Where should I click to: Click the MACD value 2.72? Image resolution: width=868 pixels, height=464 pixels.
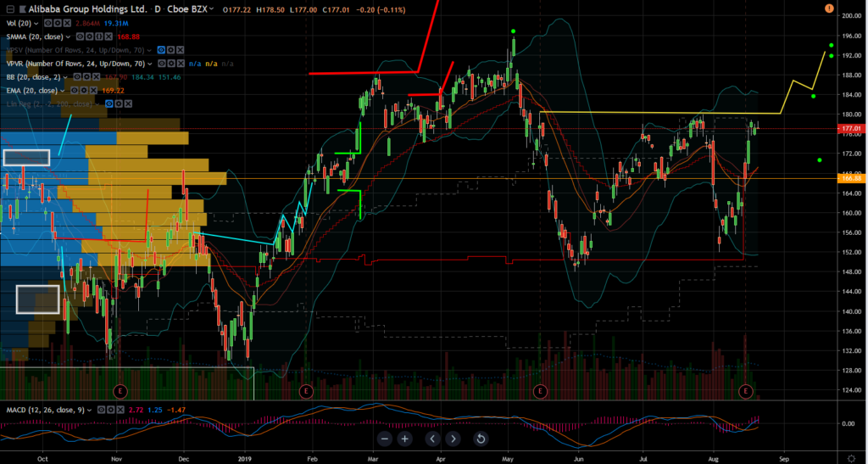coord(136,410)
